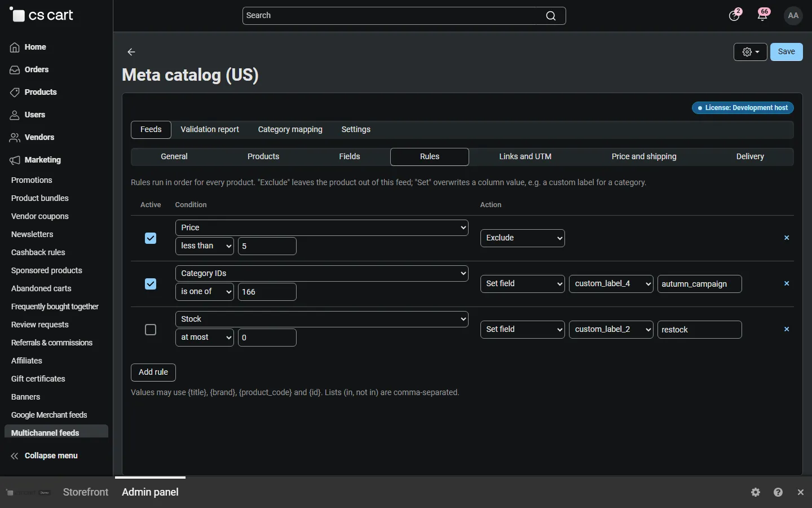812x508 pixels.
Task: Click the Vendors sidebar icon
Action: 15,138
